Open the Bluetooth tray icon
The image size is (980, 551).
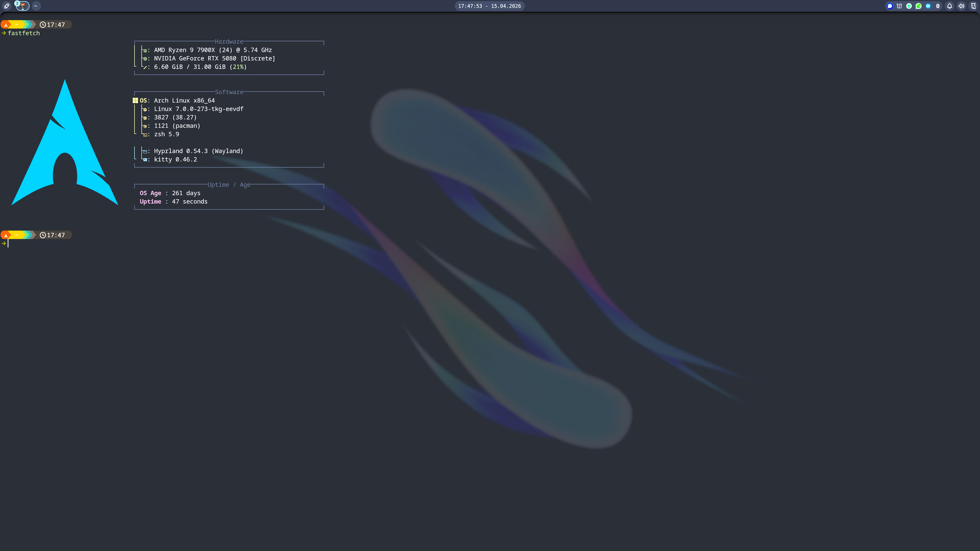(938, 6)
